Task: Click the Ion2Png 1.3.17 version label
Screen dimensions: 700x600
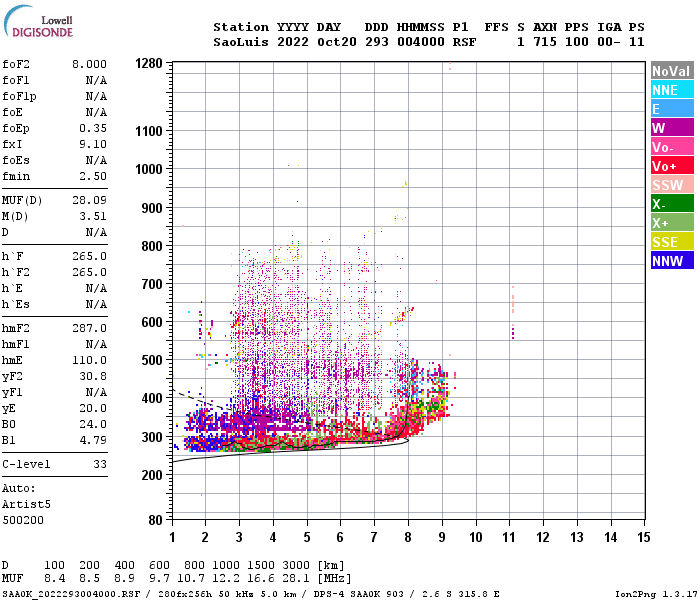Action: point(656,594)
